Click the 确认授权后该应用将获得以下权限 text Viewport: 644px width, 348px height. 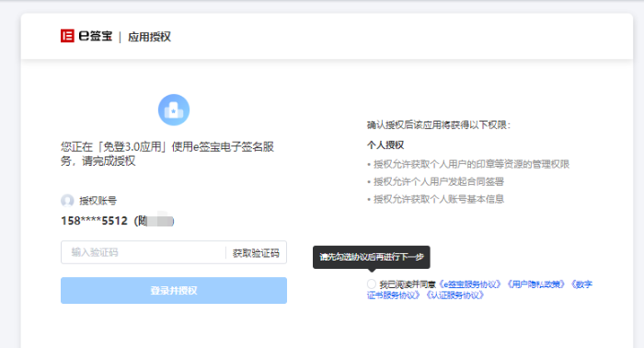439,125
